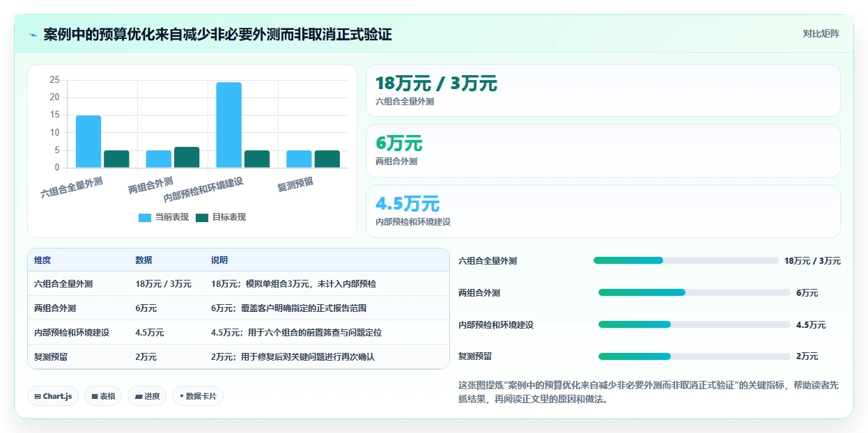The width and height of the screenshot is (868, 433).
Task: Click the 数据 column header
Action: [x=144, y=260]
